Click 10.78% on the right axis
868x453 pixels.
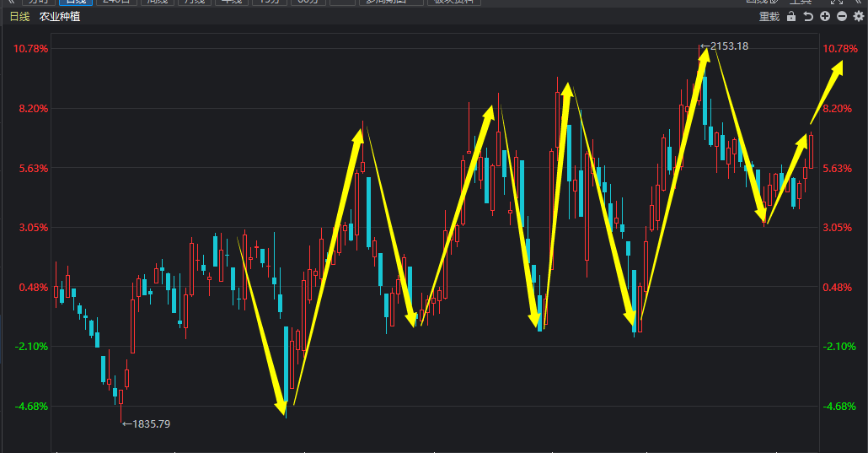pos(839,49)
